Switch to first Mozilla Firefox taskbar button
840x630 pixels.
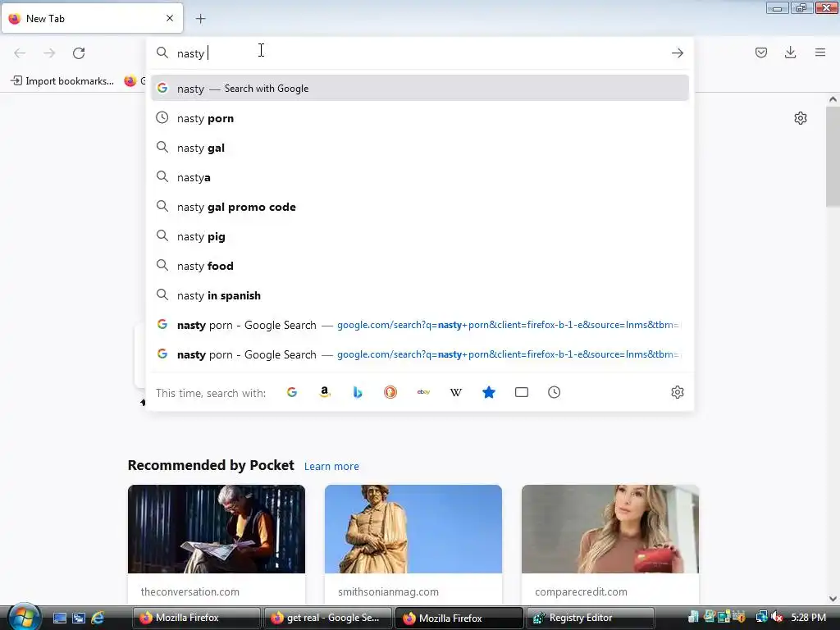tap(197, 618)
